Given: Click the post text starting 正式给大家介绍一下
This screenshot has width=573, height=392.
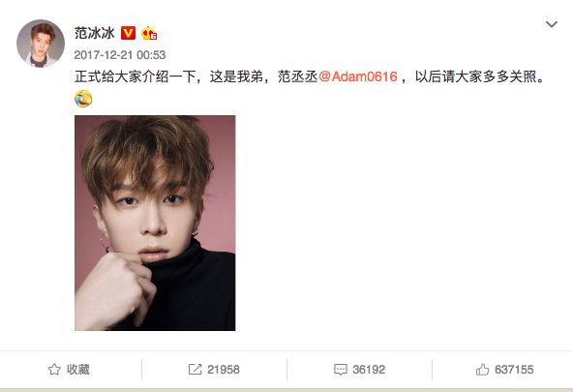Looking at the screenshot, I should point(311,76).
